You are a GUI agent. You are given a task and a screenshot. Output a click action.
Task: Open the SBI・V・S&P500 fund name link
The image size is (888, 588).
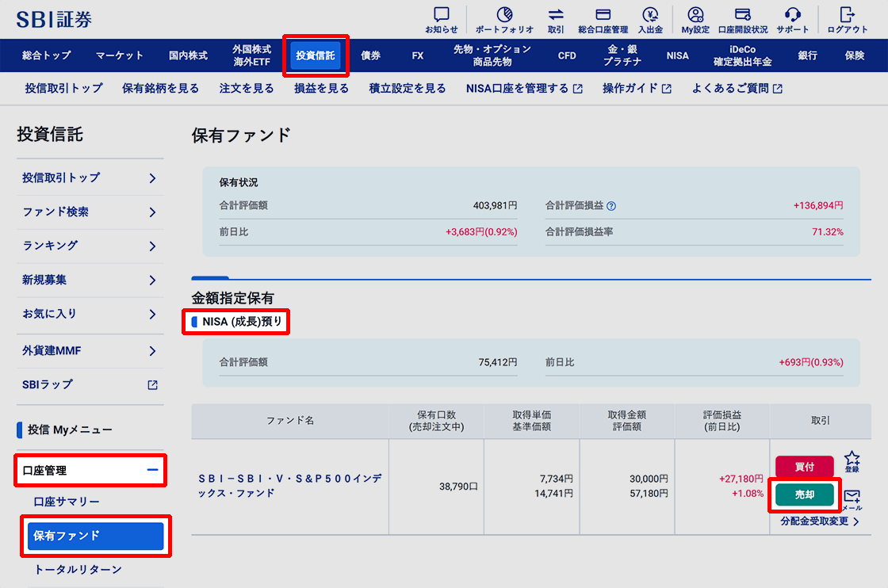289,486
